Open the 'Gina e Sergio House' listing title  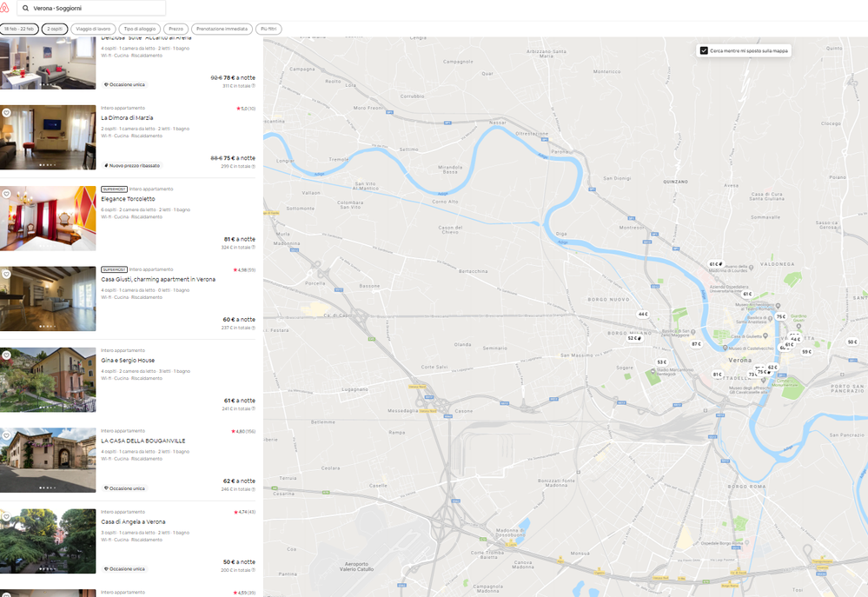[128, 361]
